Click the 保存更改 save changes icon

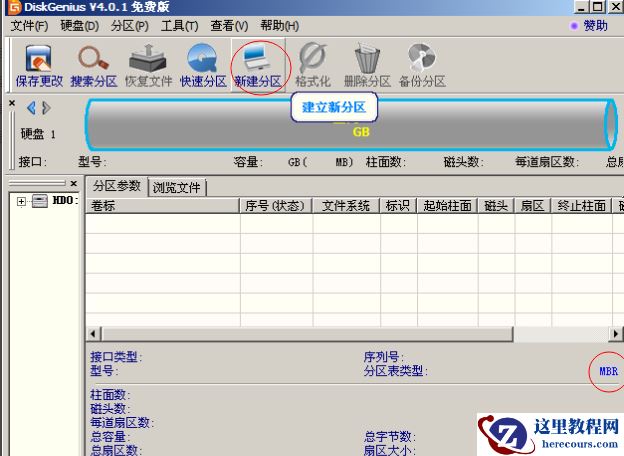coord(39,66)
